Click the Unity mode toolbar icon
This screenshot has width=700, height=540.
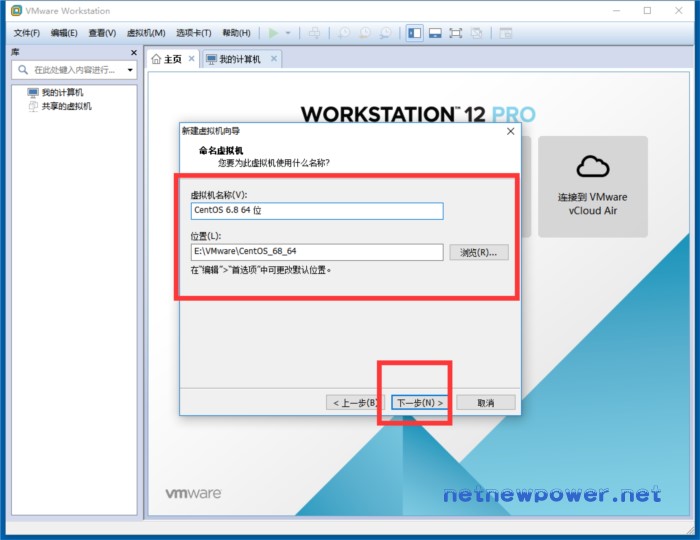click(476, 33)
